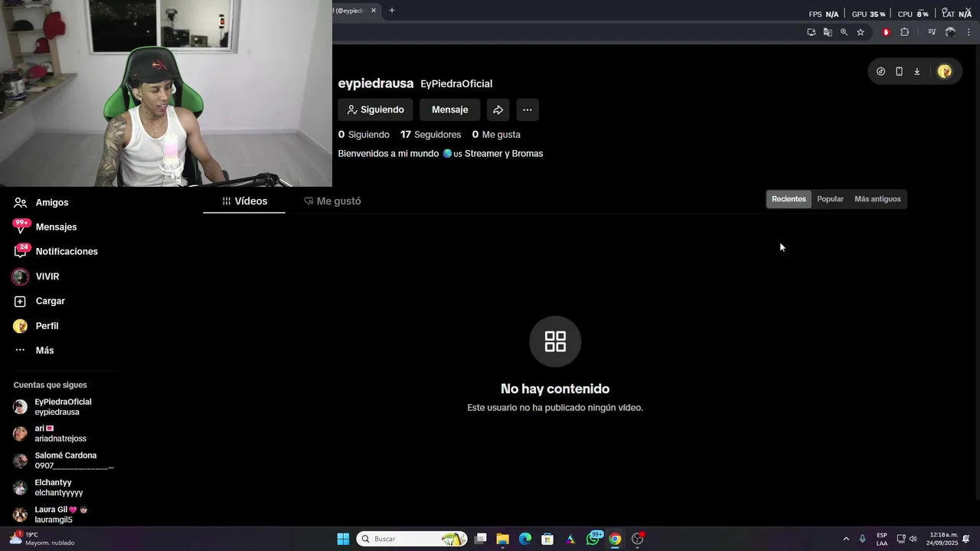The height and width of the screenshot is (551, 980).
Task: Click the taskbar Buscar search box
Action: point(412,539)
